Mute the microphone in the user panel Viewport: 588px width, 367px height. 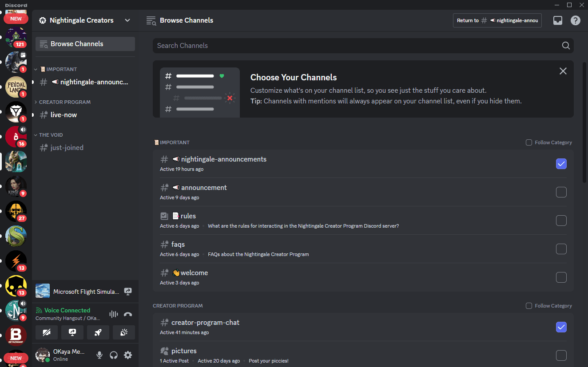point(99,355)
